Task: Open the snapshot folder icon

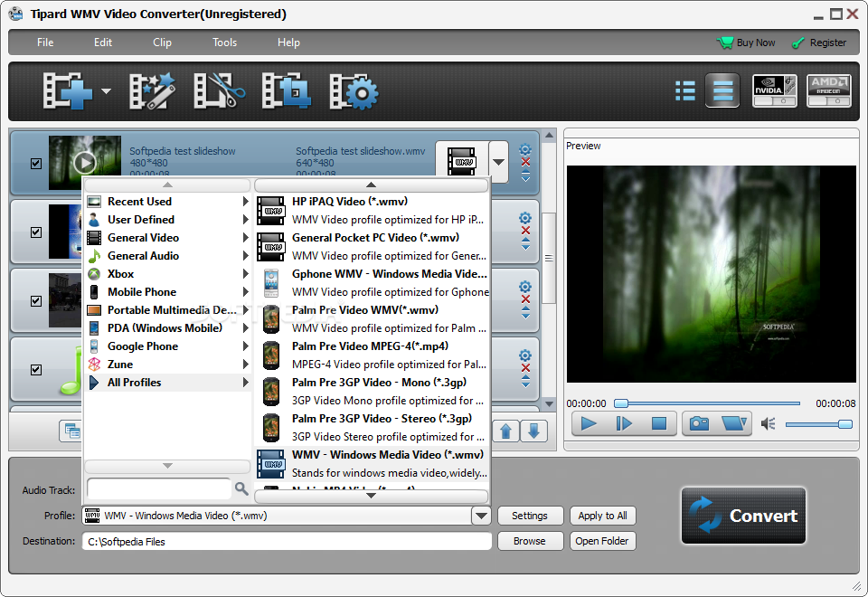Action: (734, 423)
